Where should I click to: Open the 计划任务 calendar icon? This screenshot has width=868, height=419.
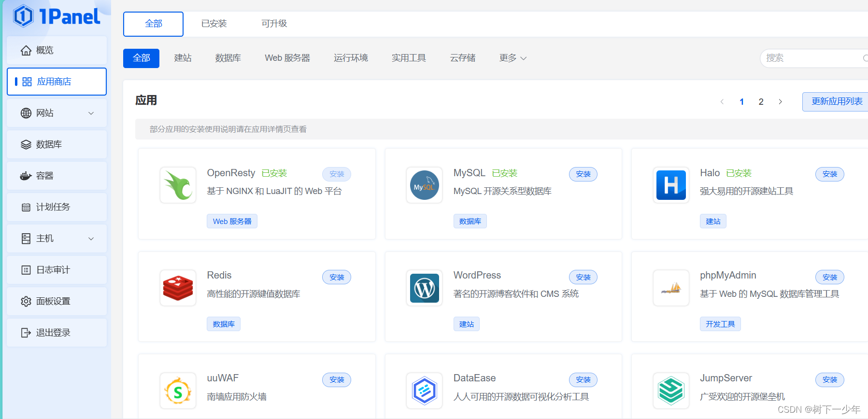pyautogui.click(x=26, y=207)
